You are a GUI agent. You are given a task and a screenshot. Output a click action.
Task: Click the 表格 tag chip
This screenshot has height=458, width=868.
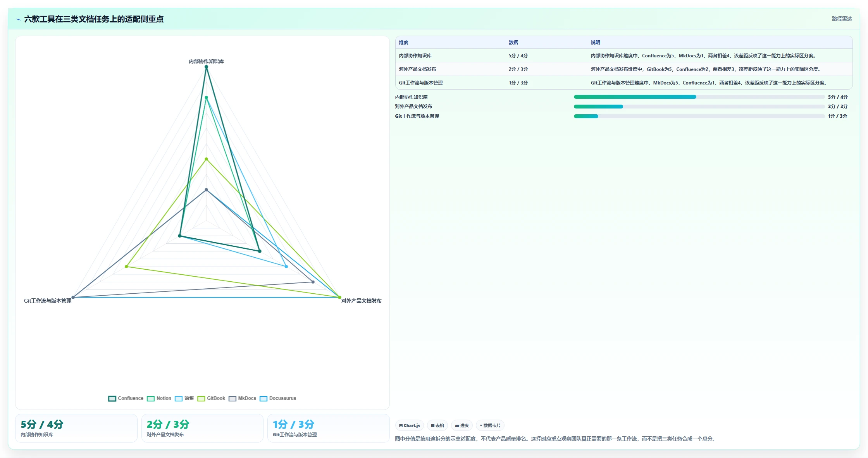coord(437,425)
